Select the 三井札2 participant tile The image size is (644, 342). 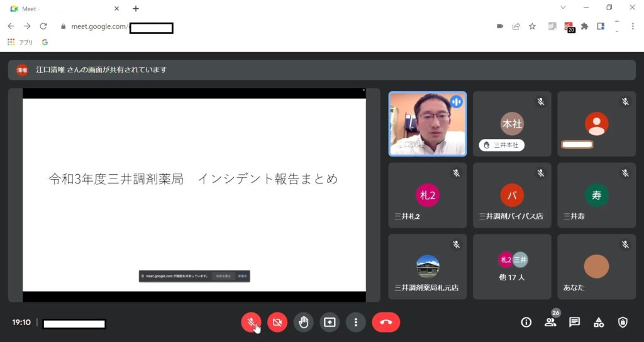click(428, 195)
